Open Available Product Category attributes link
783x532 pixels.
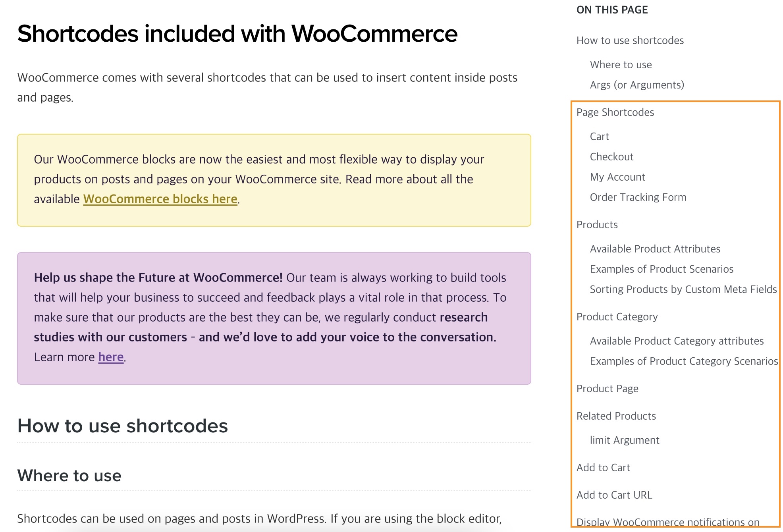677,341
